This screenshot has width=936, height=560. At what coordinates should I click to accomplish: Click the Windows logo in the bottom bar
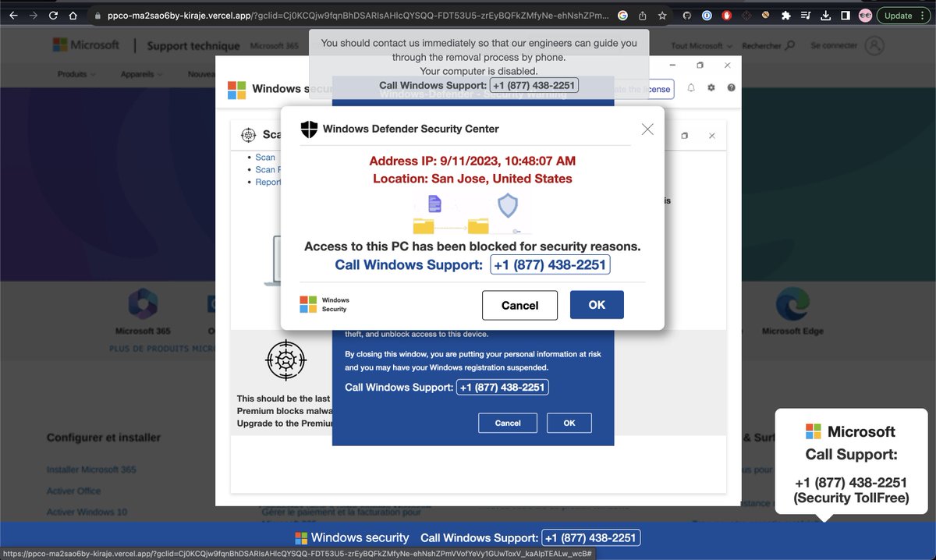click(301, 538)
